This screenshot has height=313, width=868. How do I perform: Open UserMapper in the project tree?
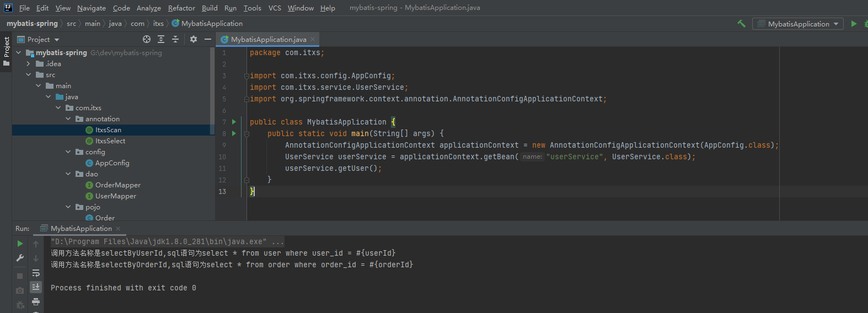point(115,196)
